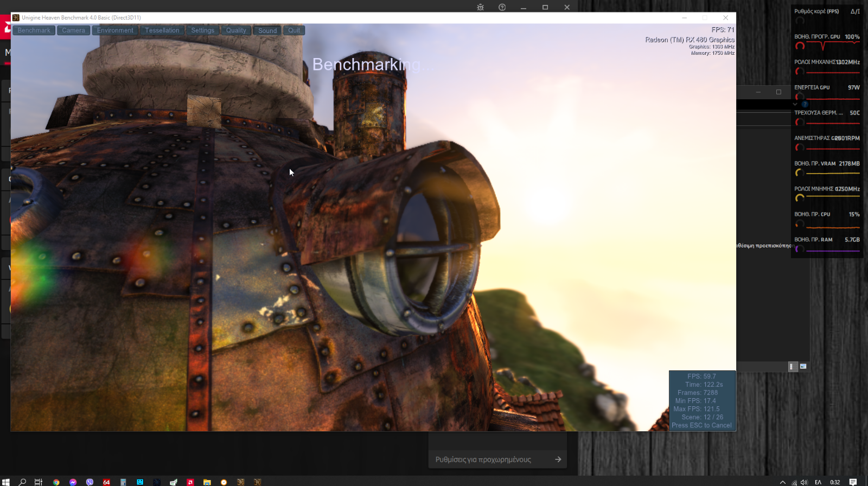
Task: Click current temperature 50C metric
Action: pos(827,118)
